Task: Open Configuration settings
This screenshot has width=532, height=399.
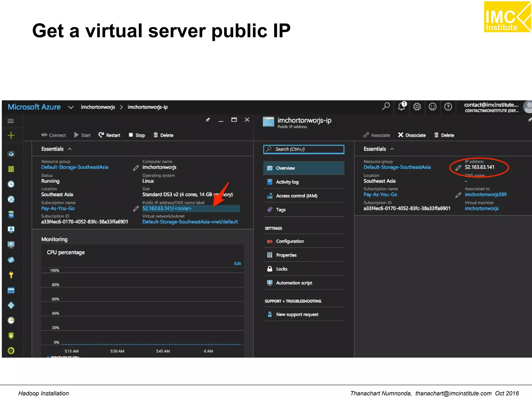Action: pyautogui.click(x=304, y=241)
